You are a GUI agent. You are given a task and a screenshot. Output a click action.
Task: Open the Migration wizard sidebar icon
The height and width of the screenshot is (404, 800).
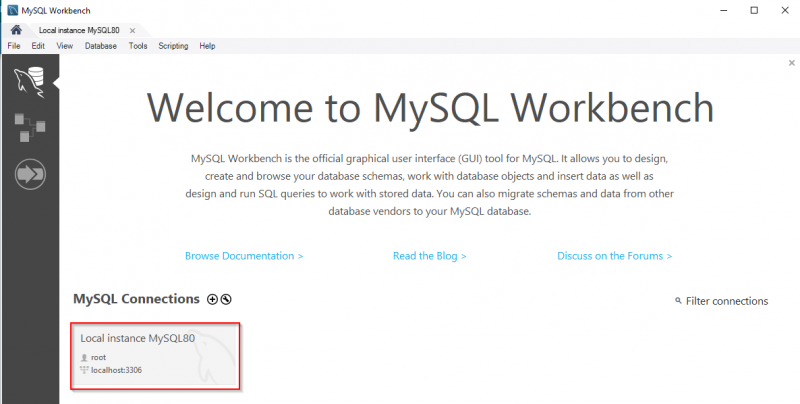[29, 174]
